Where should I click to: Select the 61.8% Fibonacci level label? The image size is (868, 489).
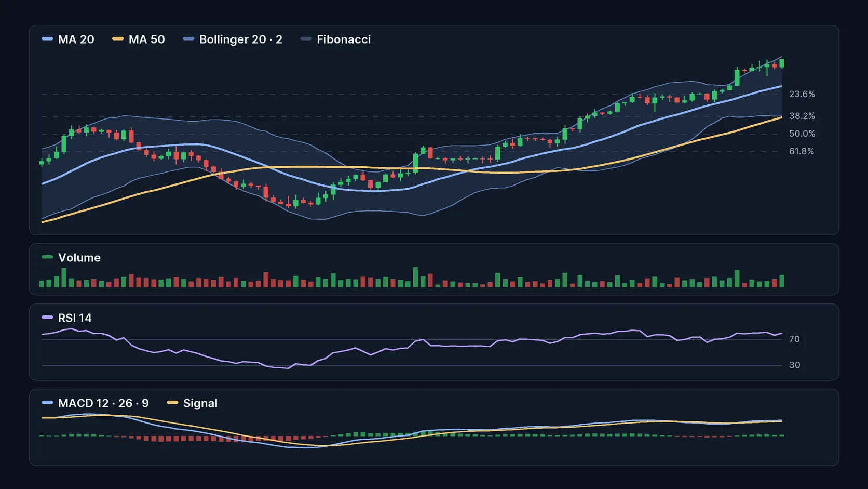coord(802,151)
